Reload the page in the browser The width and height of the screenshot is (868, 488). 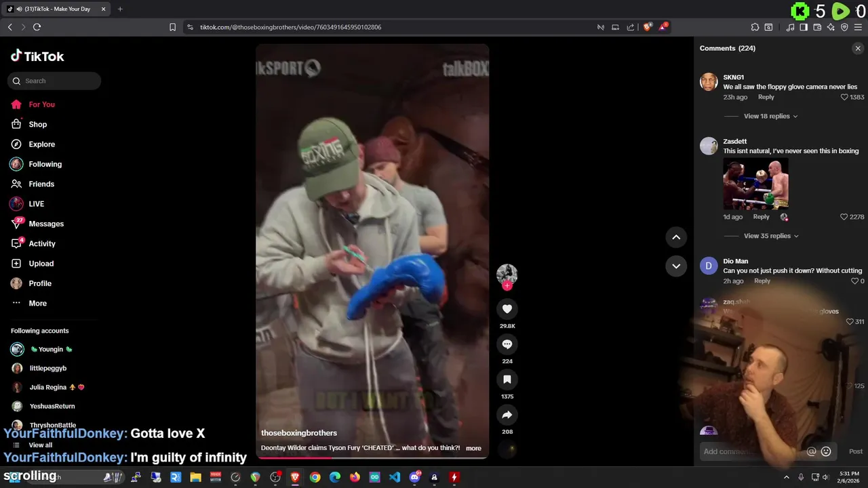37,27
